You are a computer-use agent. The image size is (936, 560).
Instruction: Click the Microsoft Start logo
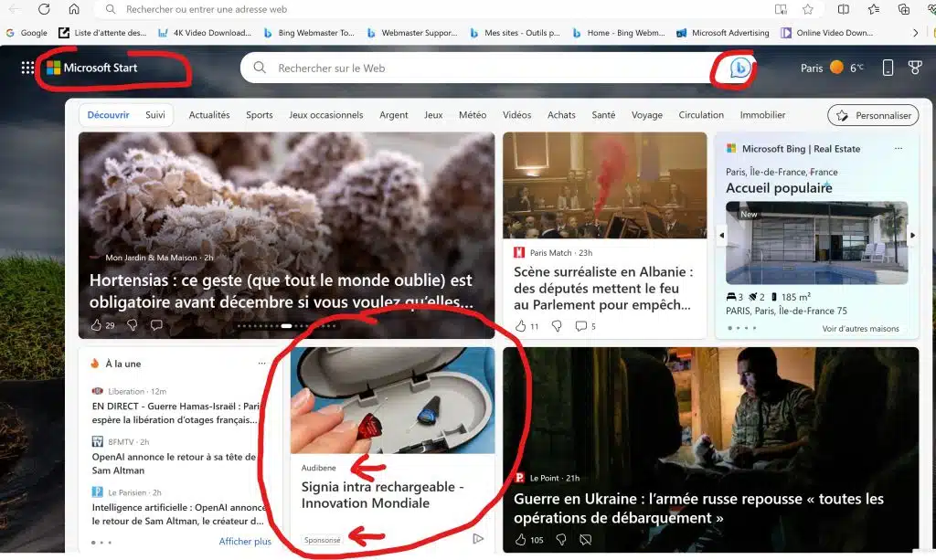click(92, 68)
